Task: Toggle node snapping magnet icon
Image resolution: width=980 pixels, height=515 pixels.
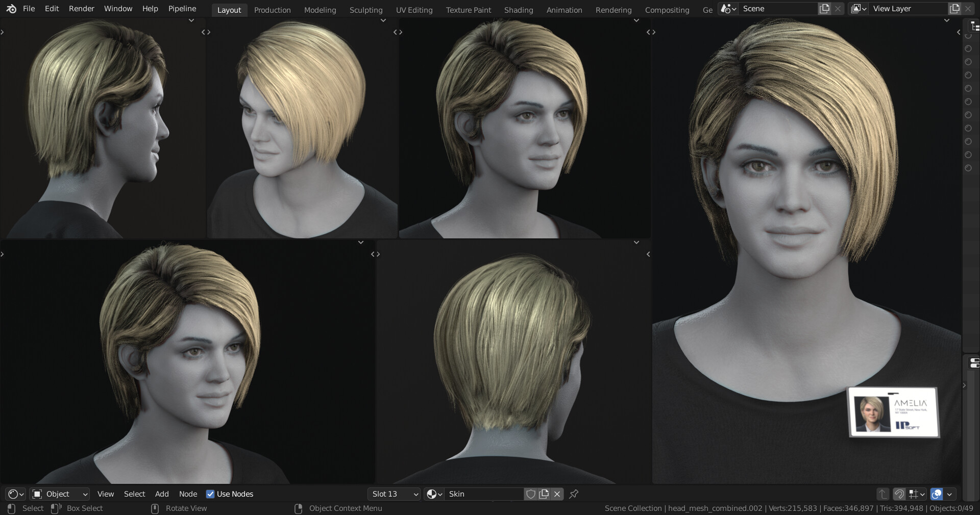Action: pyautogui.click(x=899, y=494)
